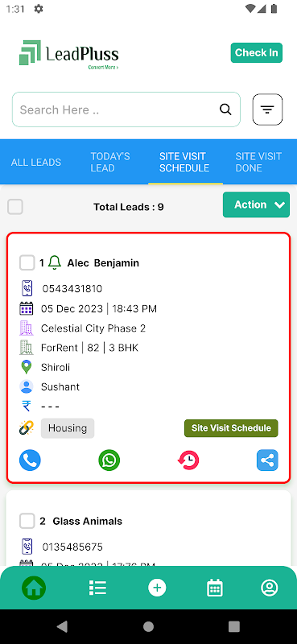Open WhatsApp chat for Alec Benjamin
This screenshot has height=644, width=297.
tap(109, 460)
